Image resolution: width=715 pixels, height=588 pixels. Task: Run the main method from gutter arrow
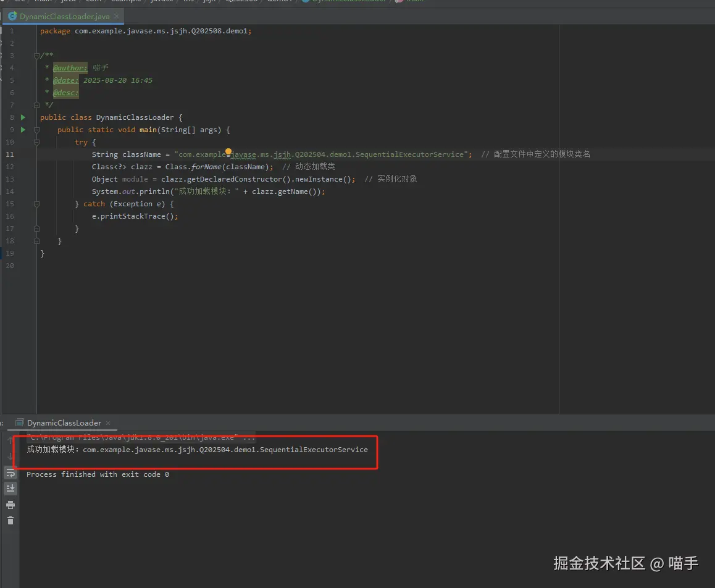pos(23,130)
